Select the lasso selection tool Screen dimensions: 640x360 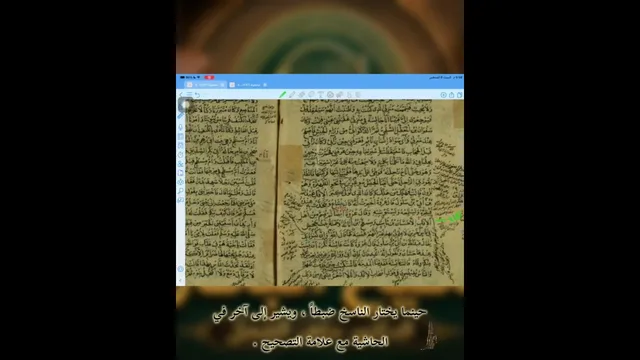311,95
